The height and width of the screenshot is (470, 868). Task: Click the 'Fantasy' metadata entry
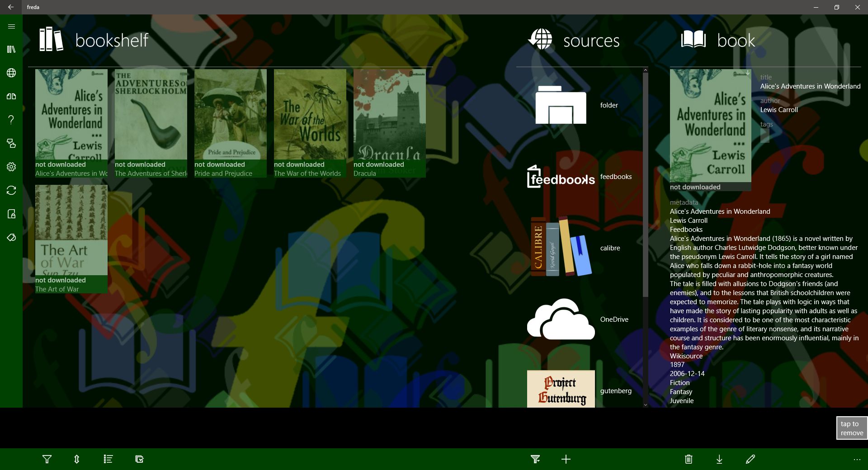pos(681,392)
